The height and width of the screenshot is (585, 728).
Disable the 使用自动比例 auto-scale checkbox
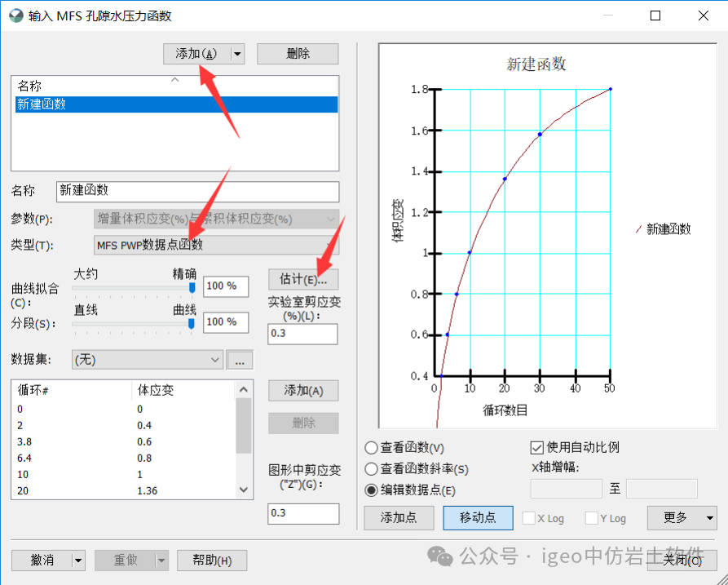click(536, 446)
